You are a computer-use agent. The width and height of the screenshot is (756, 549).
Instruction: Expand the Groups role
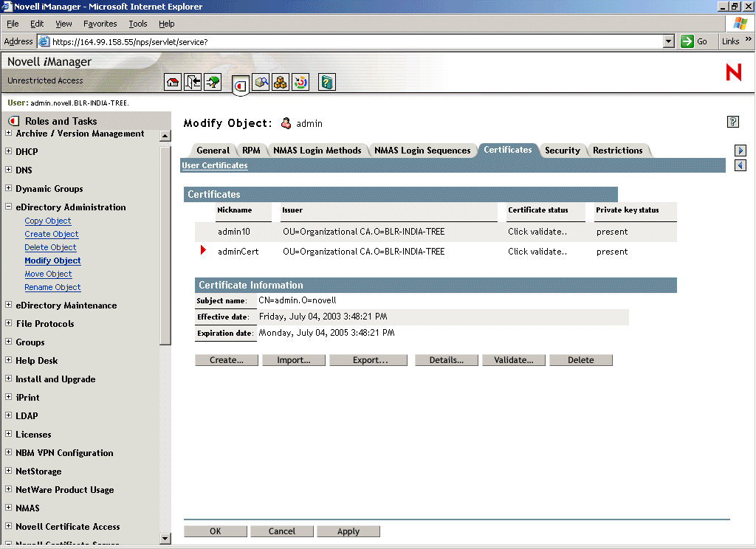[x=8, y=341]
